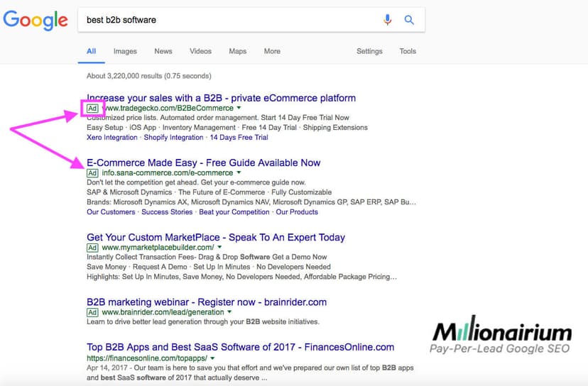This screenshot has width=588, height=386.
Task: Switch to the Images tab
Action: pyautogui.click(x=125, y=51)
